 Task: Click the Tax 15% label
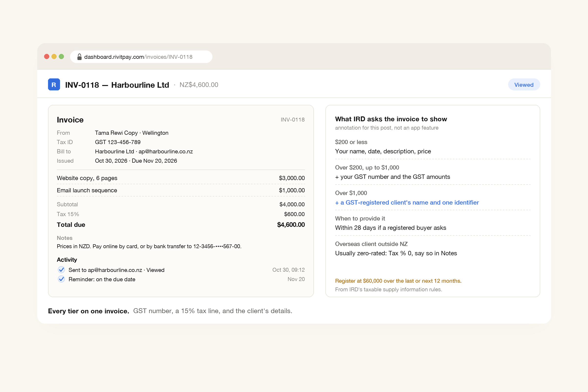(68, 214)
